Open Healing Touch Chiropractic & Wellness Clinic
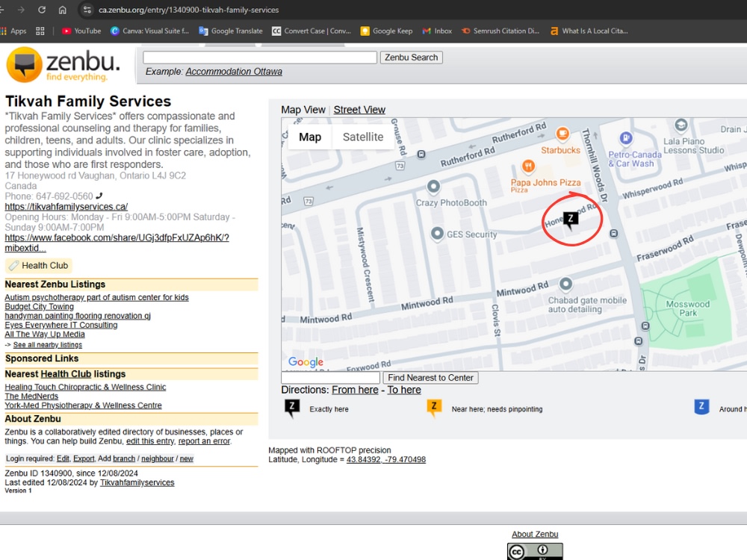The width and height of the screenshot is (747, 560). [x=85, y=387]
